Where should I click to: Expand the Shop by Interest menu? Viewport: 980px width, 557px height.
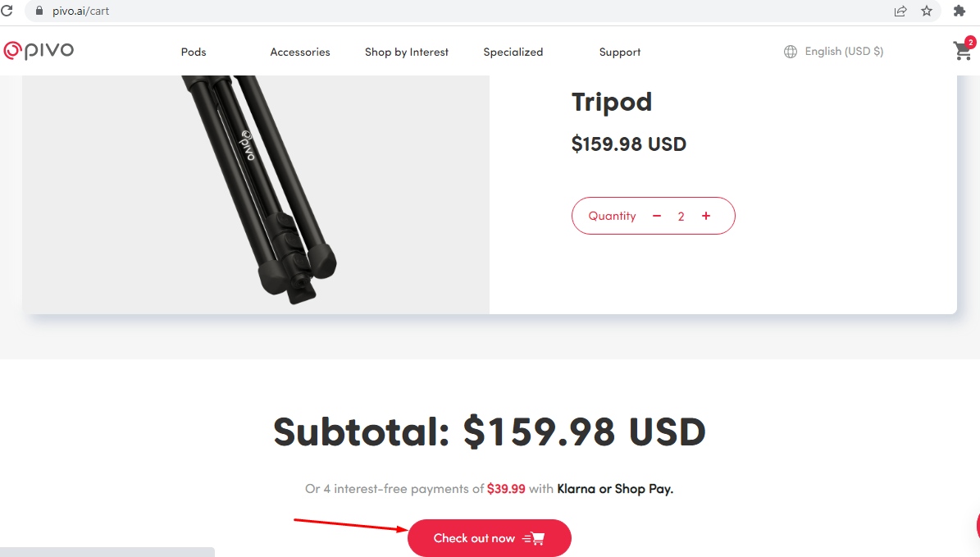click(x=407, y=52)
